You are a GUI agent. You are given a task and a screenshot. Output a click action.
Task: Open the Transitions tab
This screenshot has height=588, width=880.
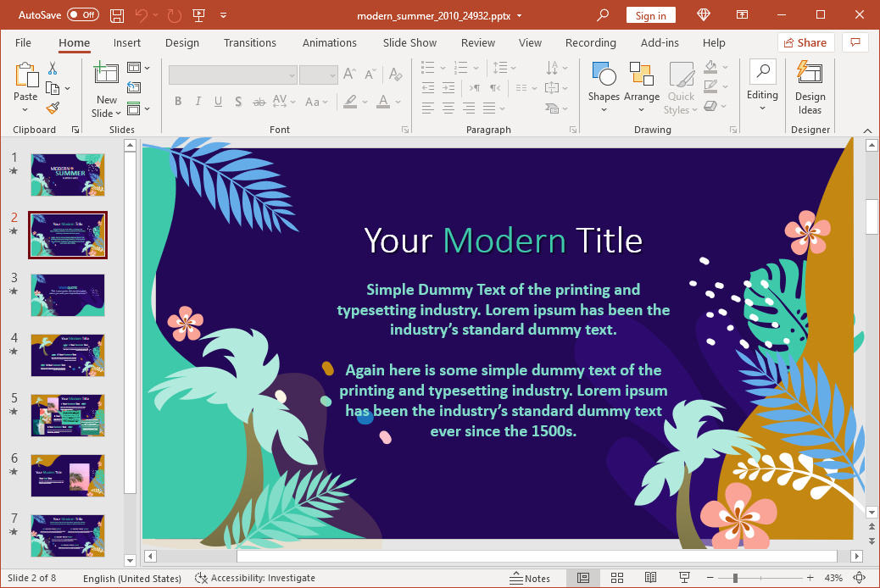pyautogui.click(x=249, y=42)
